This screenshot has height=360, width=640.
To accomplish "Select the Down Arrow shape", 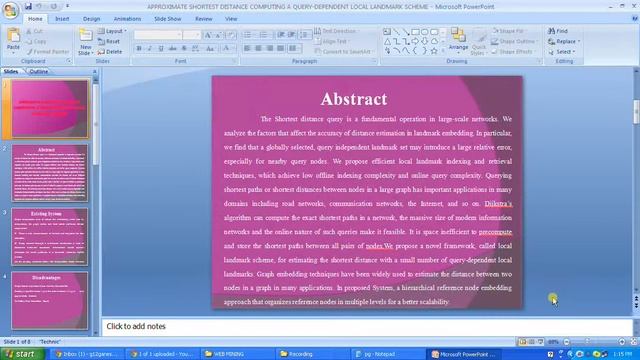I will coord(424,41).
